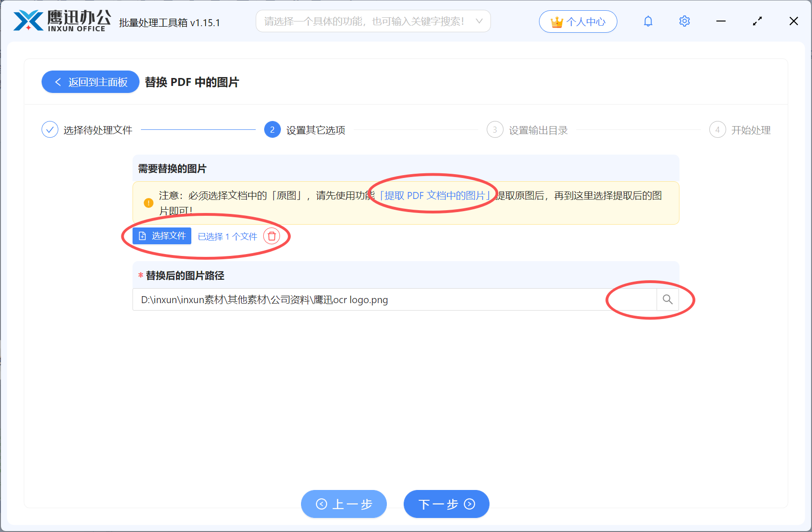Click the warning icon in the notice box

pyautogui.click(x=148, y=203)
